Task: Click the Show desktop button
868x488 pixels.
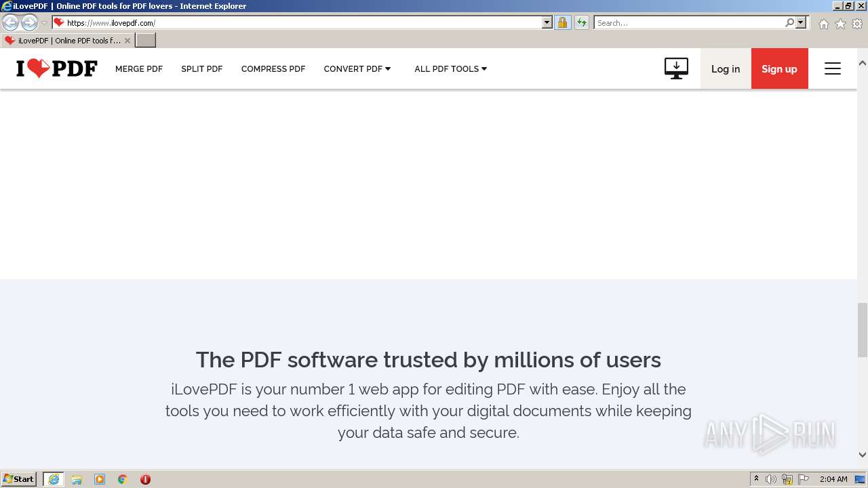Action: (x=861, y=479)
